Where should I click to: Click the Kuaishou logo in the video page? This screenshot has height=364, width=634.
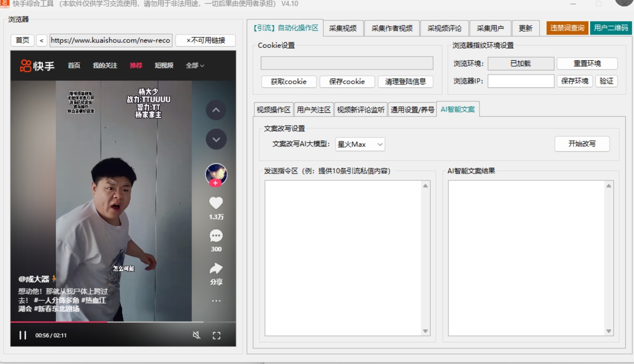(x=37, y=66)
